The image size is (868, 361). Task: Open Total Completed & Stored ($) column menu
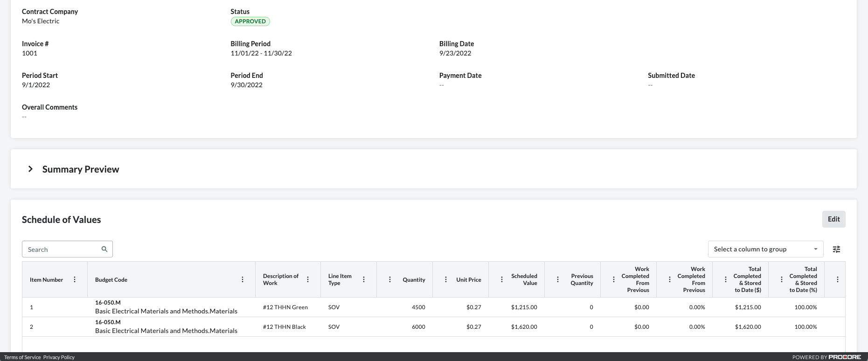726,280
